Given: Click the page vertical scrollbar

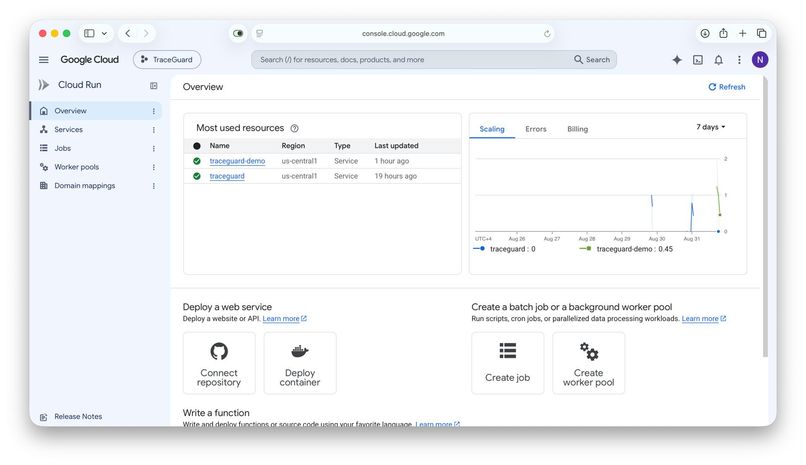Looking at the screenshot, I should pos(765,217).
